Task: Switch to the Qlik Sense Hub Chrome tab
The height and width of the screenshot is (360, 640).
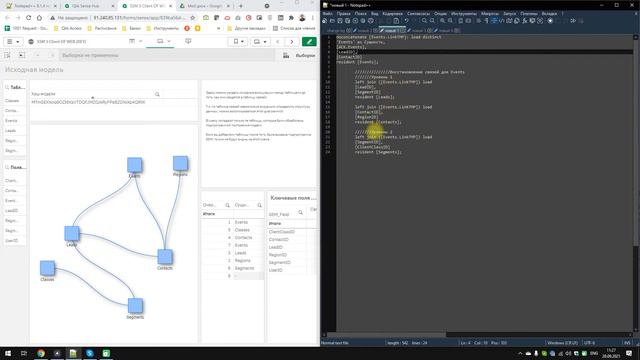Action: tap(88, 6)
